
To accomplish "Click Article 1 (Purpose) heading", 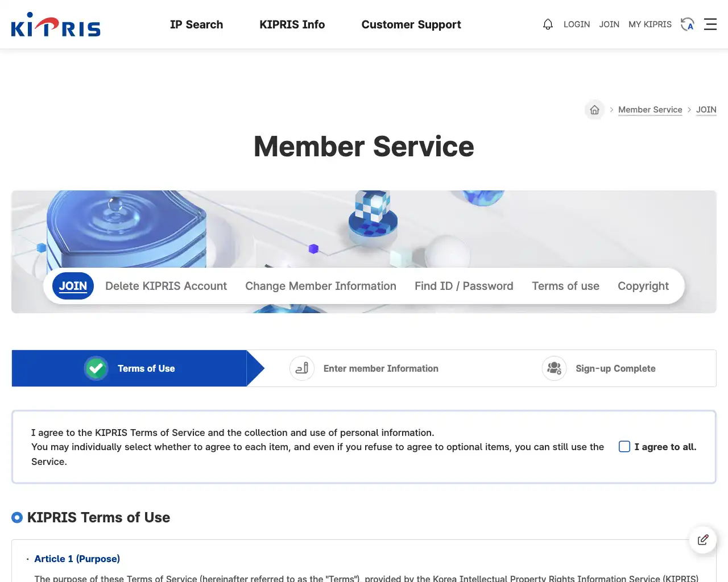I will (x=77, y=559).
